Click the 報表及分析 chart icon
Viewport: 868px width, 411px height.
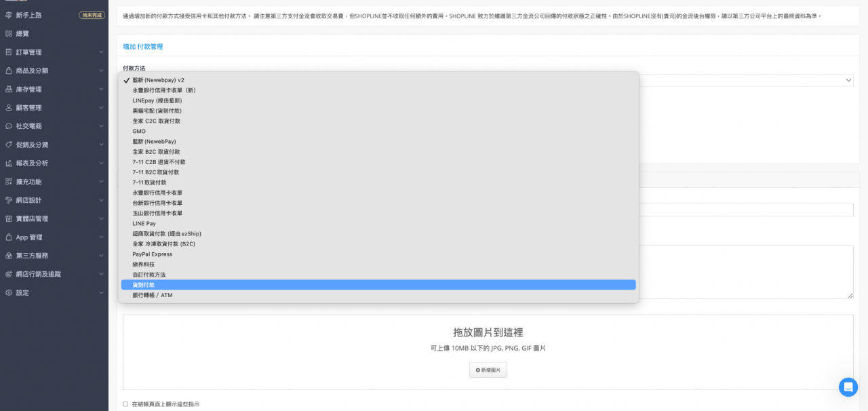click(x=8, y=163)
